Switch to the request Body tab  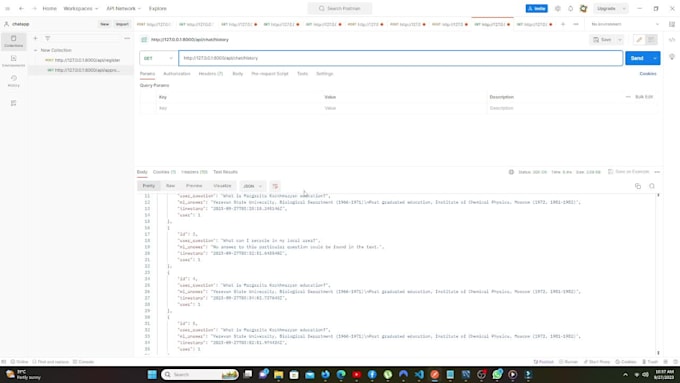238,74
